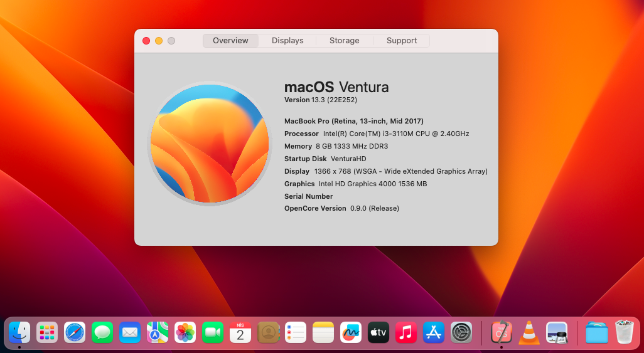Click the Overview tab
This screenshot has height=353, width=644.
coord(230,41)
